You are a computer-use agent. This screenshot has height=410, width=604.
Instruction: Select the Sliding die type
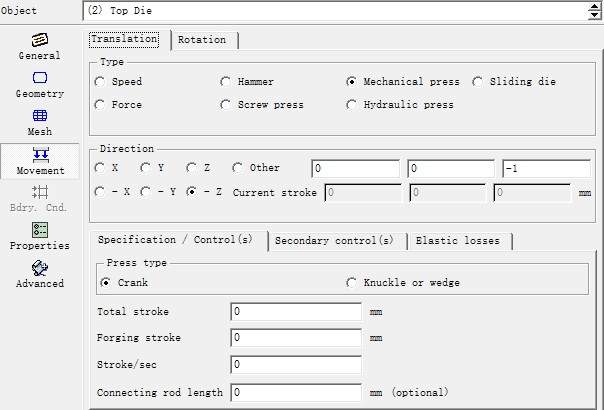click(x=478, y=82)
